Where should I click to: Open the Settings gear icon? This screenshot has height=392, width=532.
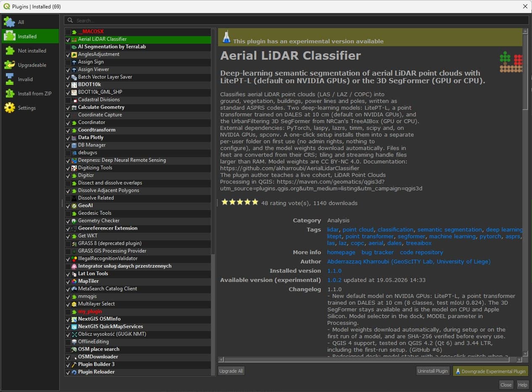9,108
